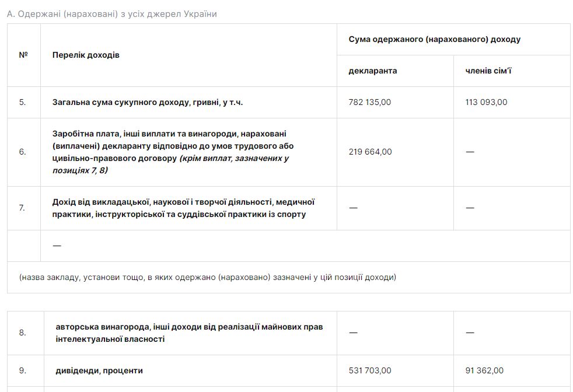Click the "Перелік доходів" column header
This screenshot has height=392, width=573.
click(x=86, y=55)
